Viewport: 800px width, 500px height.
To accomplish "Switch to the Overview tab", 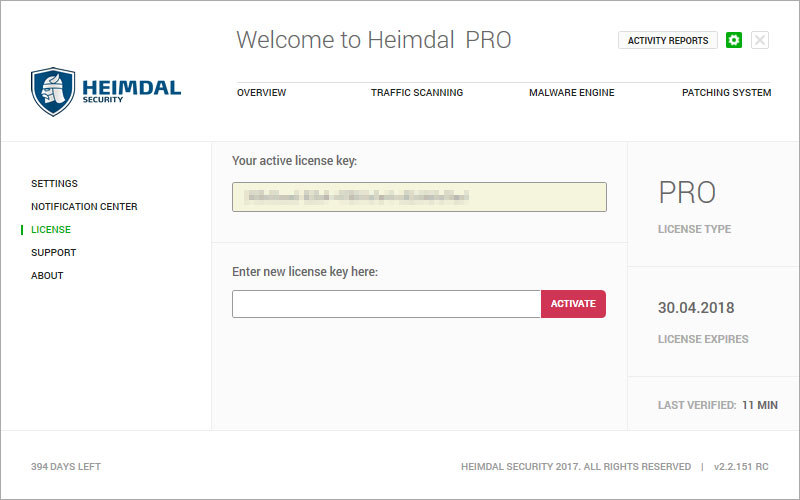I will [261, 93].
